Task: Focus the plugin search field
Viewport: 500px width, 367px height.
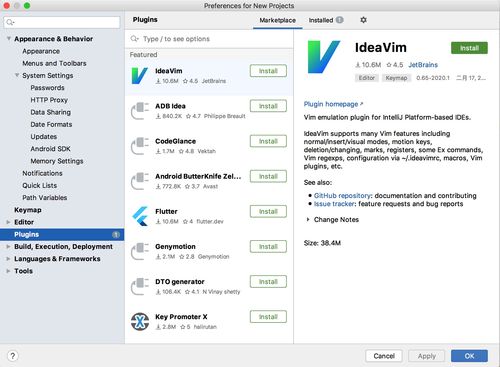Action: pos(209,39)
